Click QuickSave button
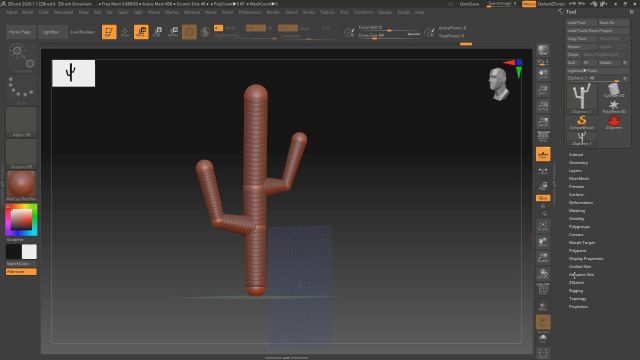The image size is (640, 360). (469, 4)
